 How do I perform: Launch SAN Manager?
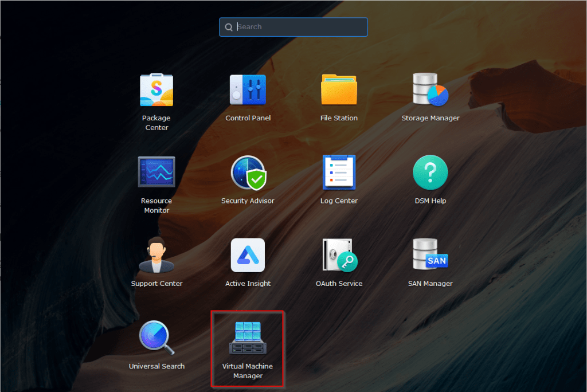(430, 254)
